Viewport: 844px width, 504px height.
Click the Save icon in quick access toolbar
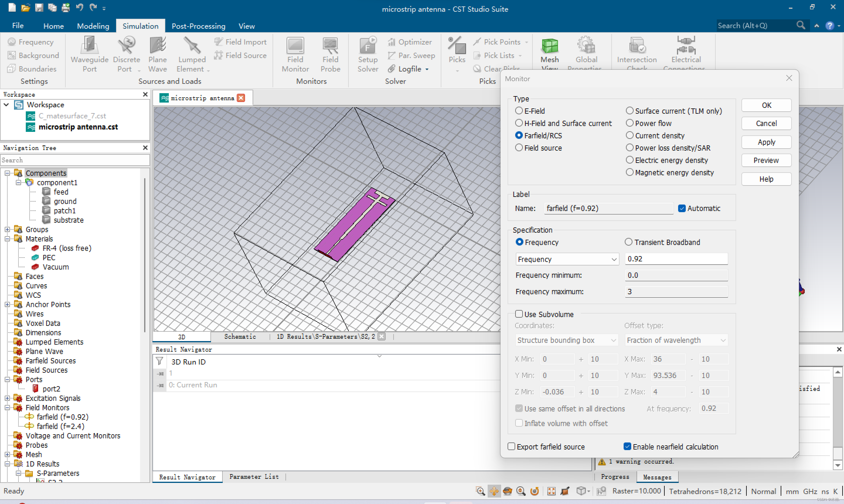click(39, 7)
